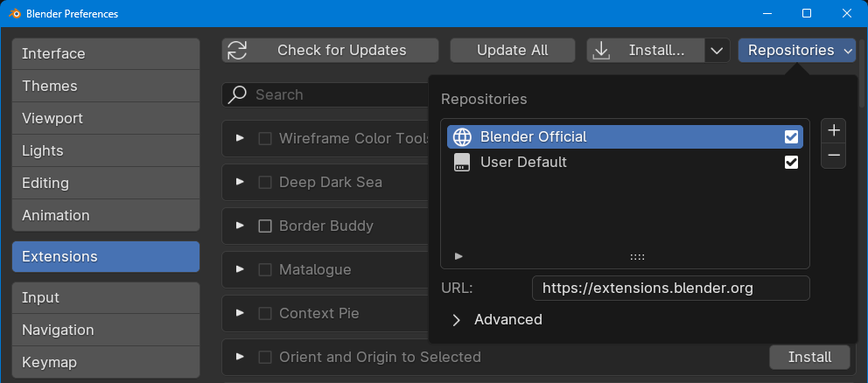
Task: Uncheck the Blender Official repository checkbox
Action: (x=792, y=136)
